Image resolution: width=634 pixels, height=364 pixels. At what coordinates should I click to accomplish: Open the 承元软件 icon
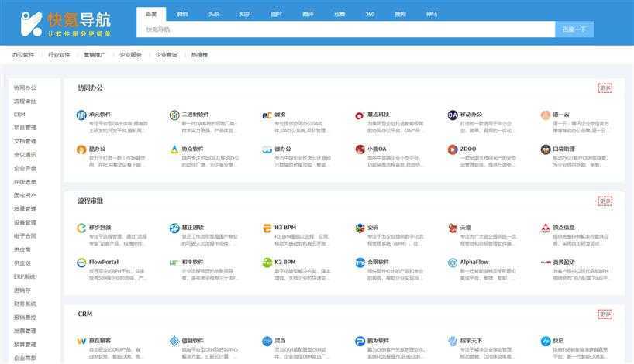click(x=81, y=115)
